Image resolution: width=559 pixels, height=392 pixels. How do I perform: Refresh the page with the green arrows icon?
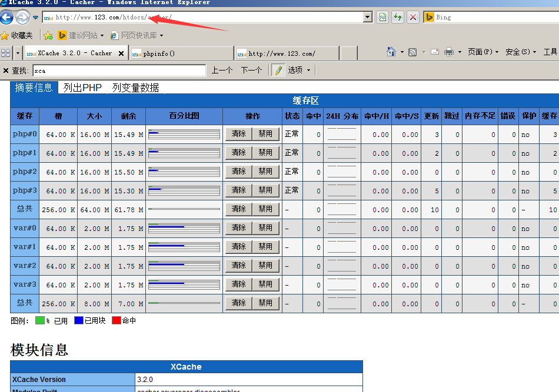pos(398,17)
